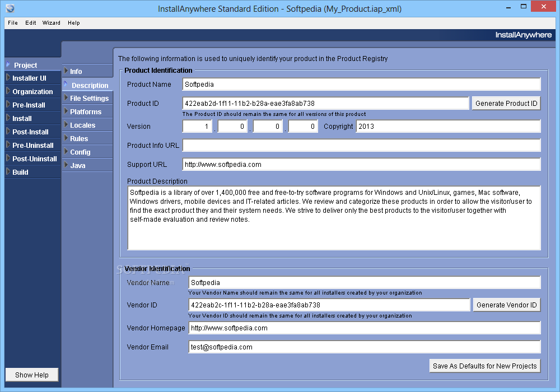Click the arrow icon beside Config
The image size is (560, 392).
click(x=66, y=151)
